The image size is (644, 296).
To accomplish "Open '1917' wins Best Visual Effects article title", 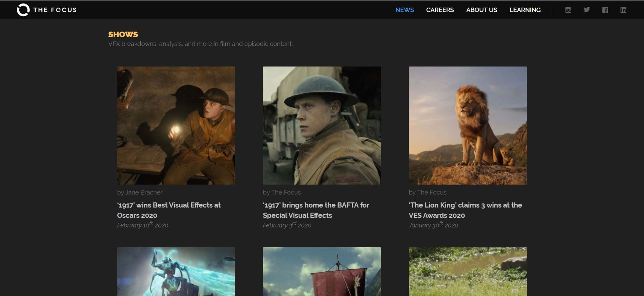I will (x=169, y=210).
